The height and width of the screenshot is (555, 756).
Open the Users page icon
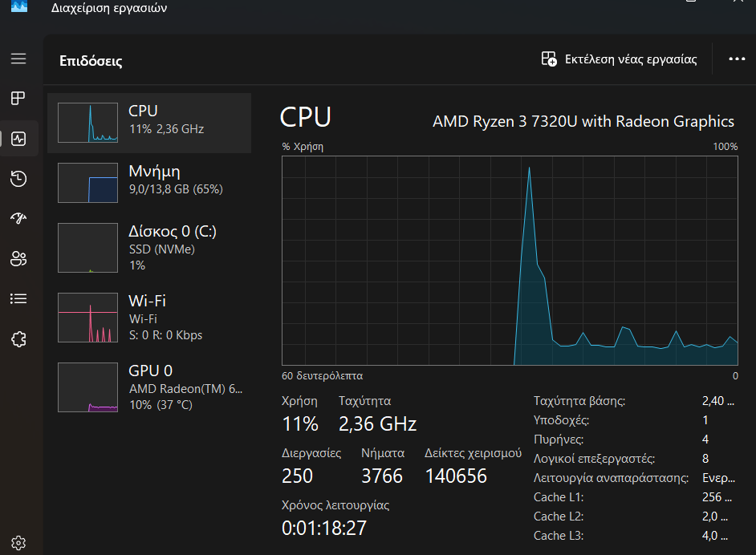click(18, 258)
